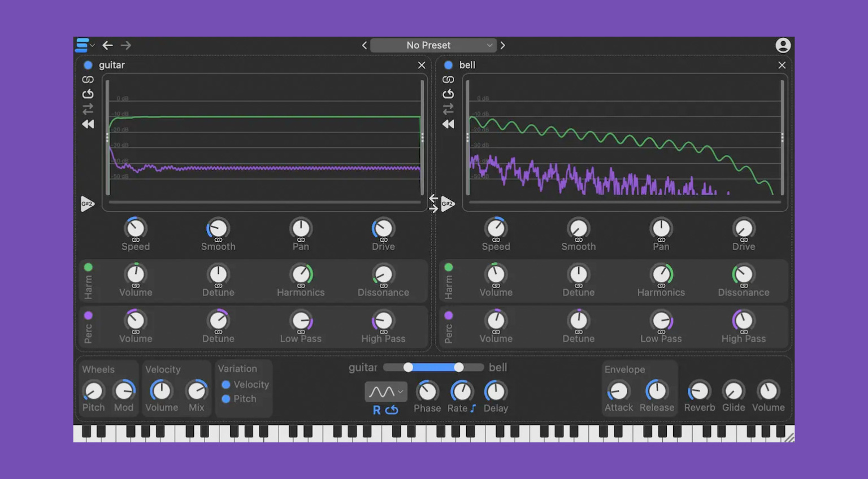The width and height of the screenshot is (868, 479).
Task: Open the No Preset dropdown
Action: 433,45
